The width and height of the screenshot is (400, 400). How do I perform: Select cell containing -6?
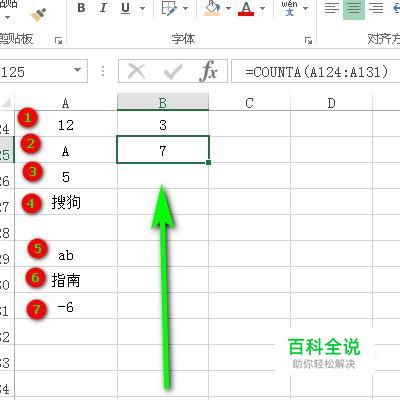pyautogui.click(x=66, y=306)
